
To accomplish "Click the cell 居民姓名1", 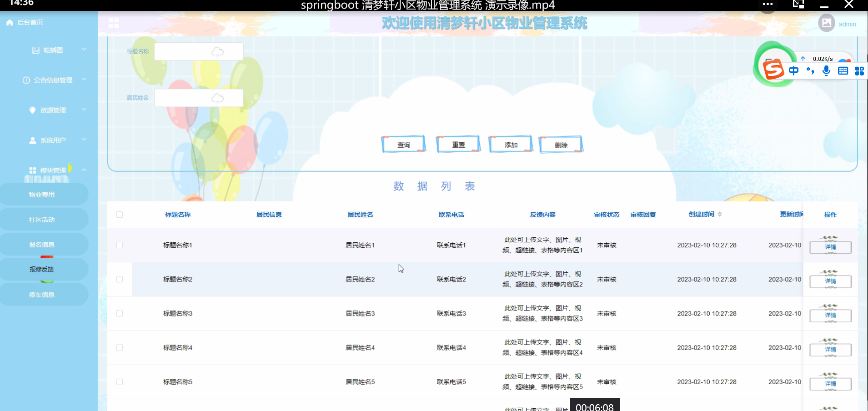I will coord(360,245).
